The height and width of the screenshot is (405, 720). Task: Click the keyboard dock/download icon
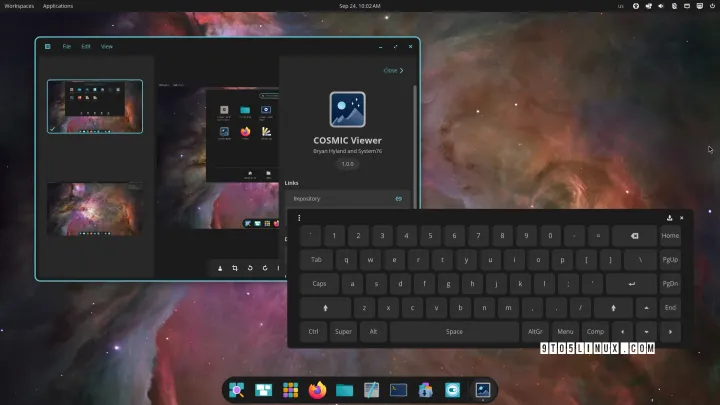[x=669, y=218]
